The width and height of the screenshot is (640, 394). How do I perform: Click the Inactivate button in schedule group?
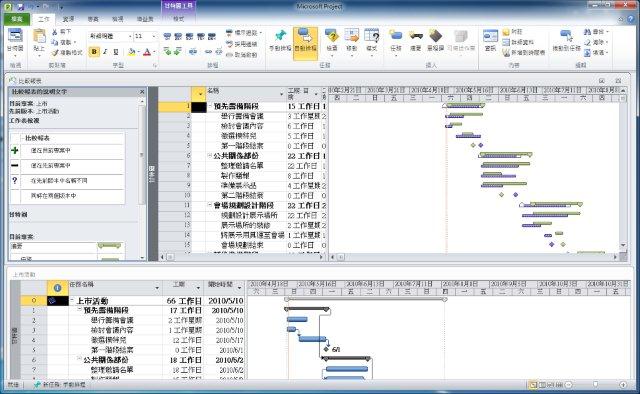(242, 54)
